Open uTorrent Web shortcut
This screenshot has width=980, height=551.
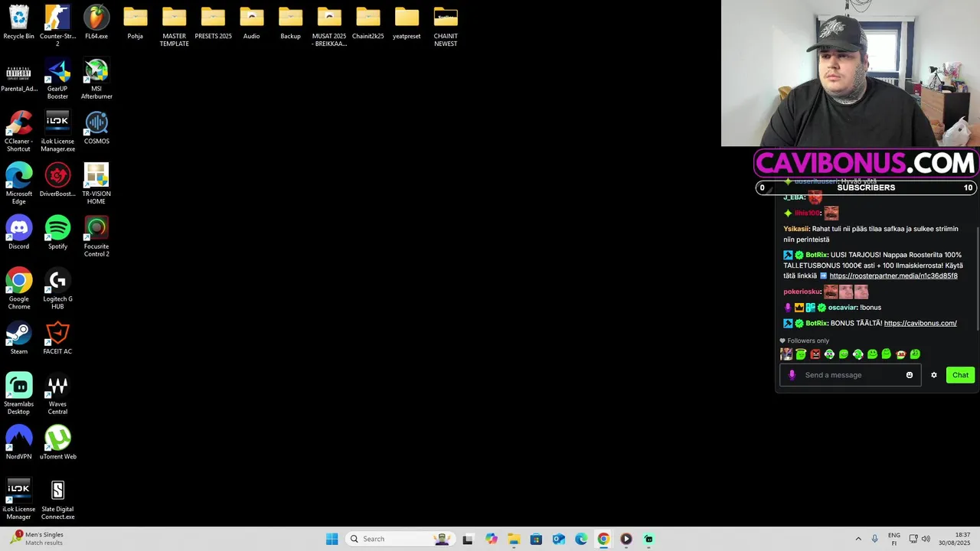coord(57,443)
